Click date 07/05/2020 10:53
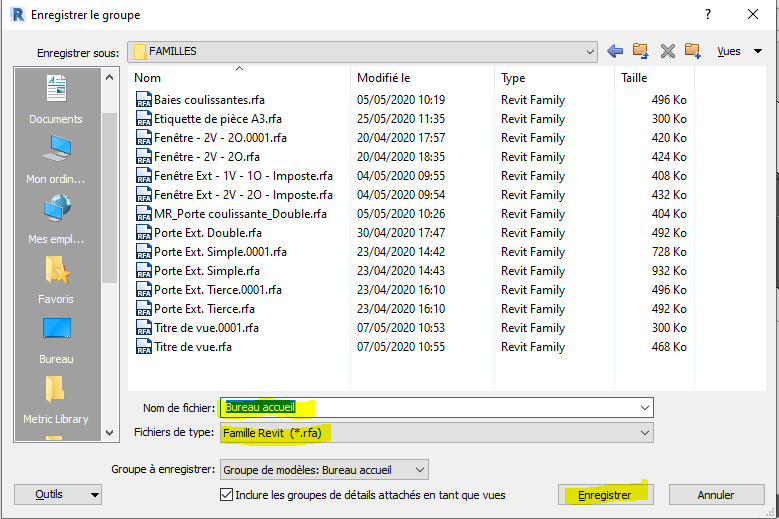Viewport: 779px width, 519px height. pos(401,328)
